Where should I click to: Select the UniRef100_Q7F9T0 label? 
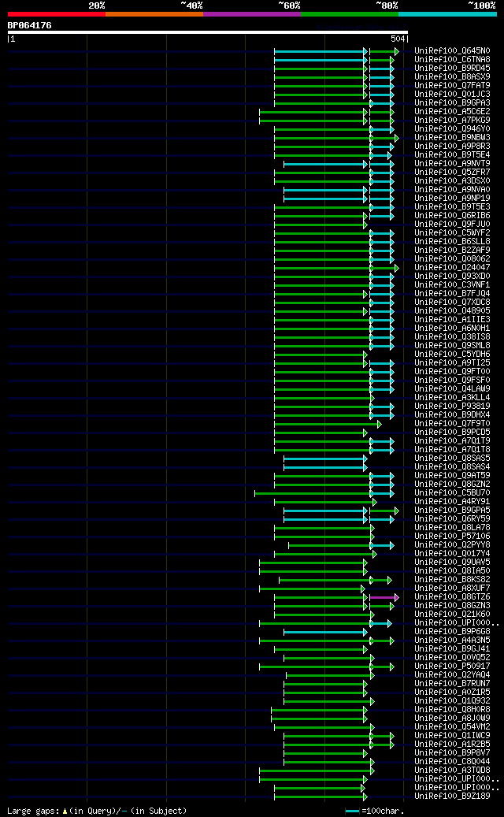(x=452, y=424)
